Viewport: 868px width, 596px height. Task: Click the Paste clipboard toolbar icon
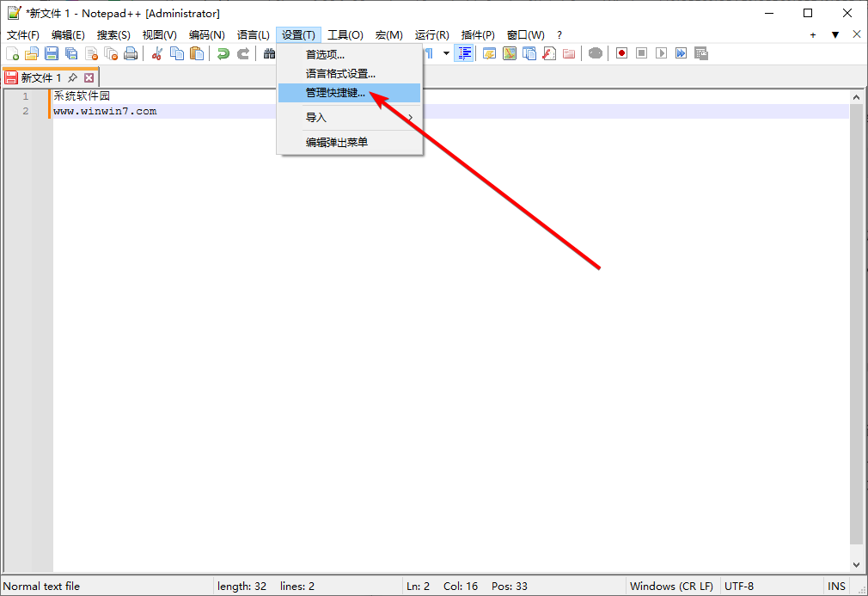point(197,53)
